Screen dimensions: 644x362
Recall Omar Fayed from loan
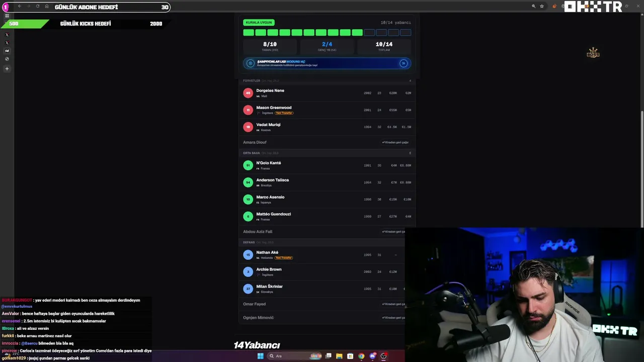(x=393, y=304)
